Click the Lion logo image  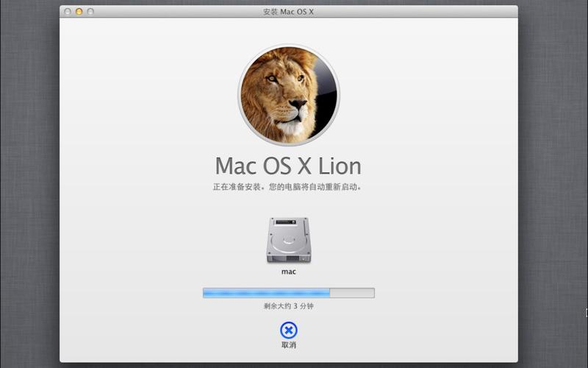(x=288, y=95)
